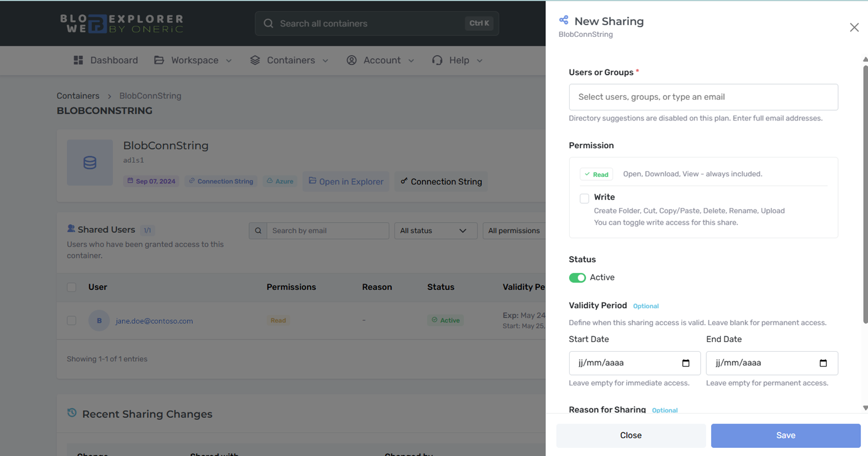Click the End Date input field

[x=772, y=363]
